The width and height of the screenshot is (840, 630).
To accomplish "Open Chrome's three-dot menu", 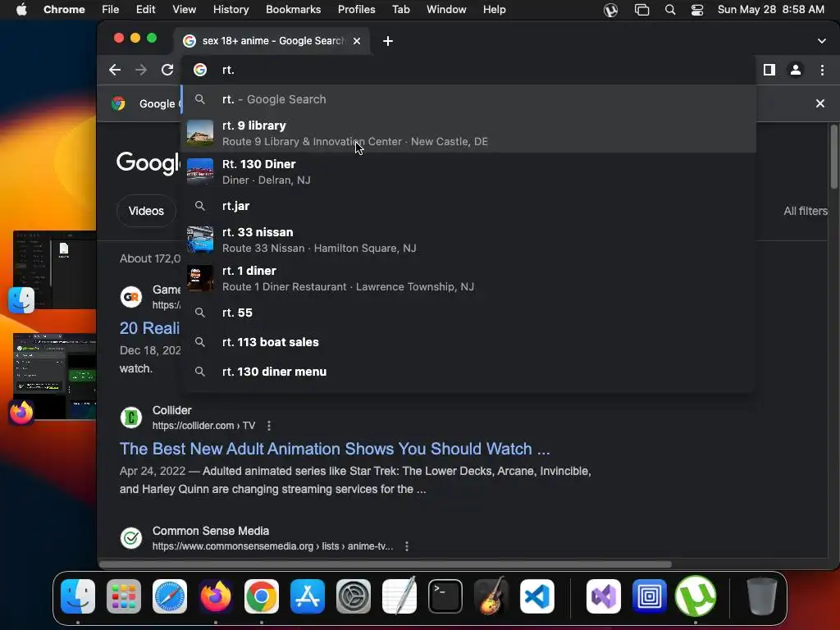I will 822,70.
